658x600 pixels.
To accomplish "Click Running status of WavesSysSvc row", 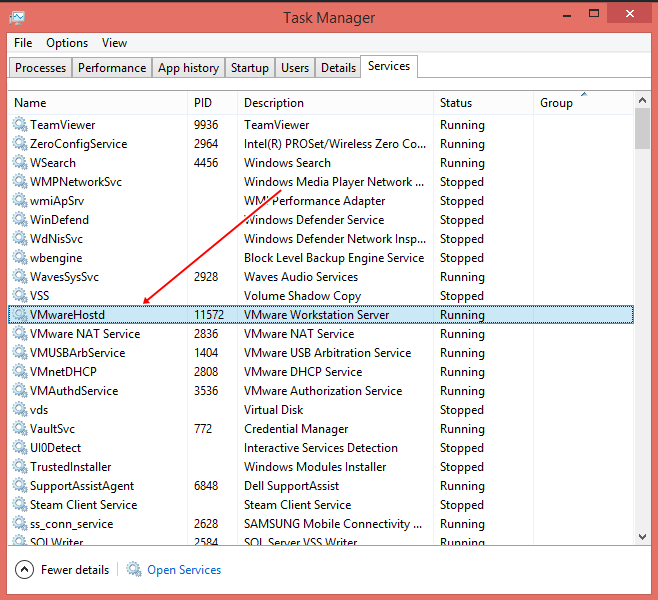I will pos(462,277).
